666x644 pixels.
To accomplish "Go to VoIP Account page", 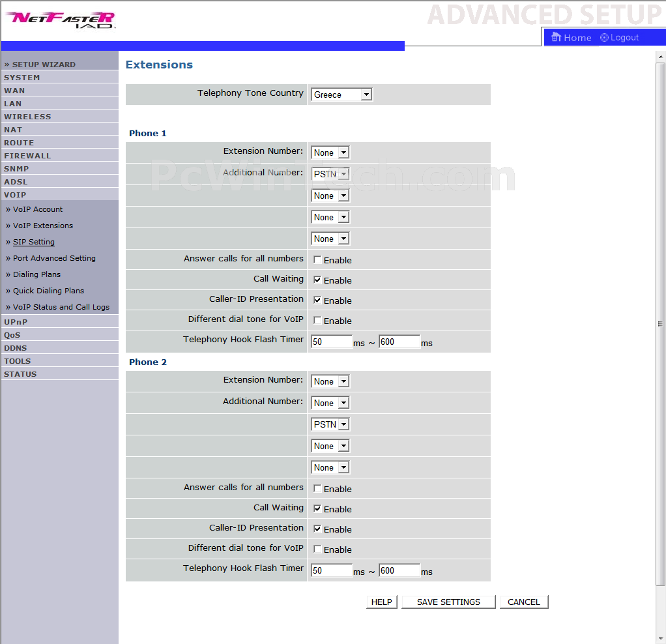I will (38, 209).
